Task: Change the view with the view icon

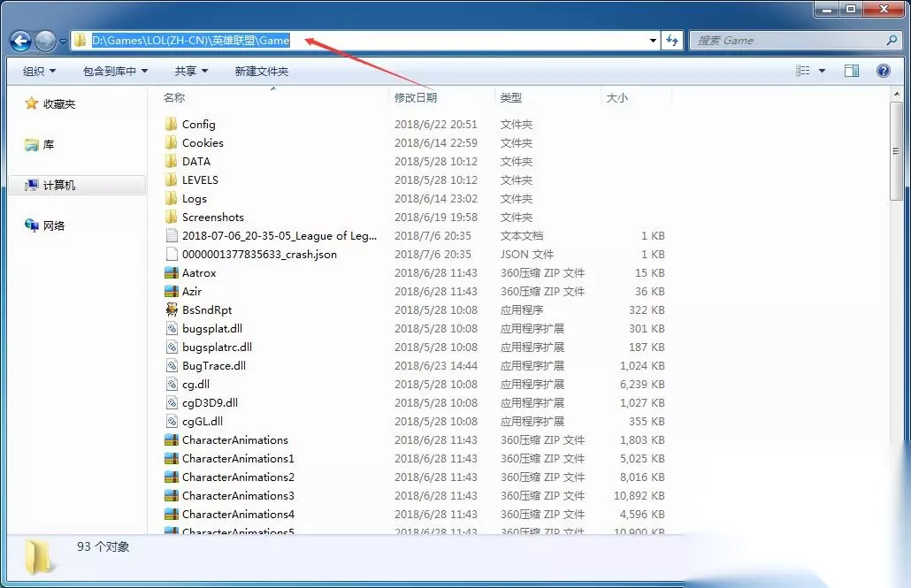Action: click(803, 71)
